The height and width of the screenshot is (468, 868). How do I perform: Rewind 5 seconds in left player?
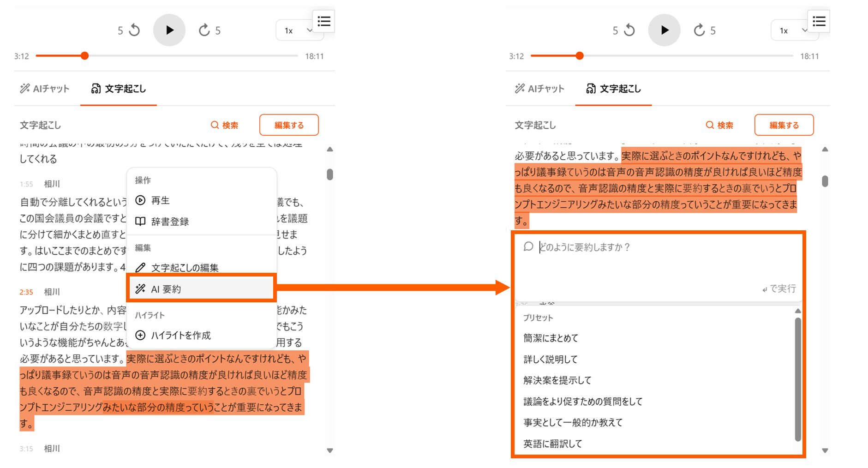(134, 30)
